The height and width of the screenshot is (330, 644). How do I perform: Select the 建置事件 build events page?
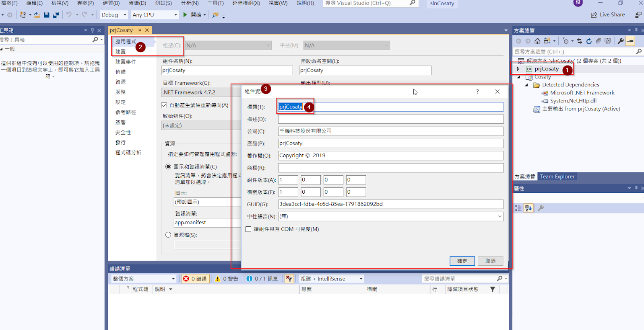point(126,62)
